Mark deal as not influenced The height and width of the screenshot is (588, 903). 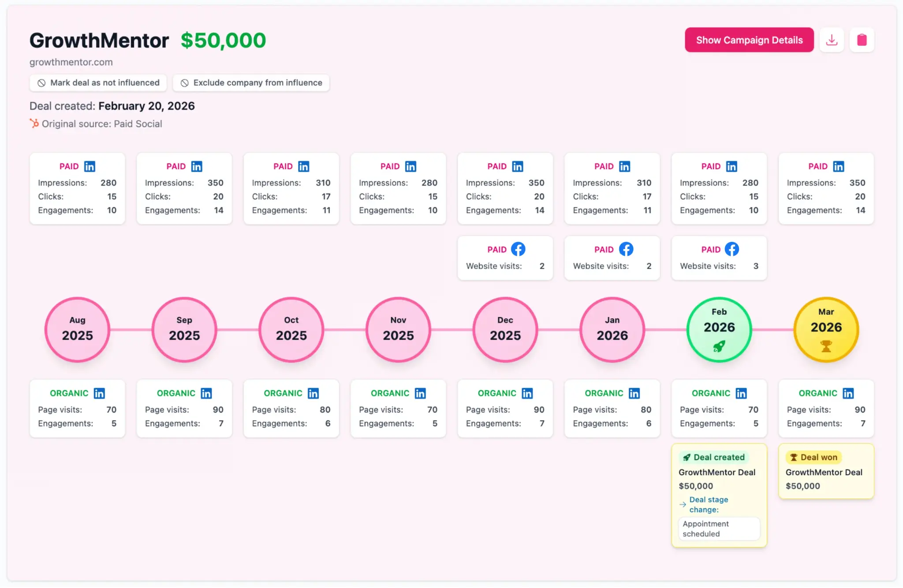[98, 83]
